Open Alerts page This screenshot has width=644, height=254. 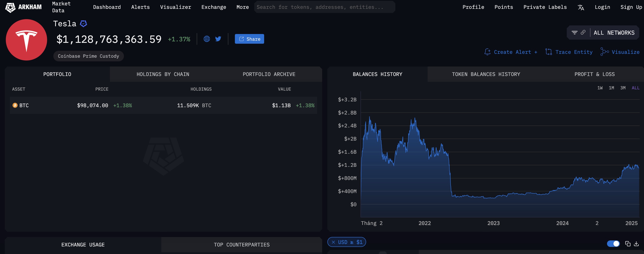pyautogui.click(x=140, y=7)
